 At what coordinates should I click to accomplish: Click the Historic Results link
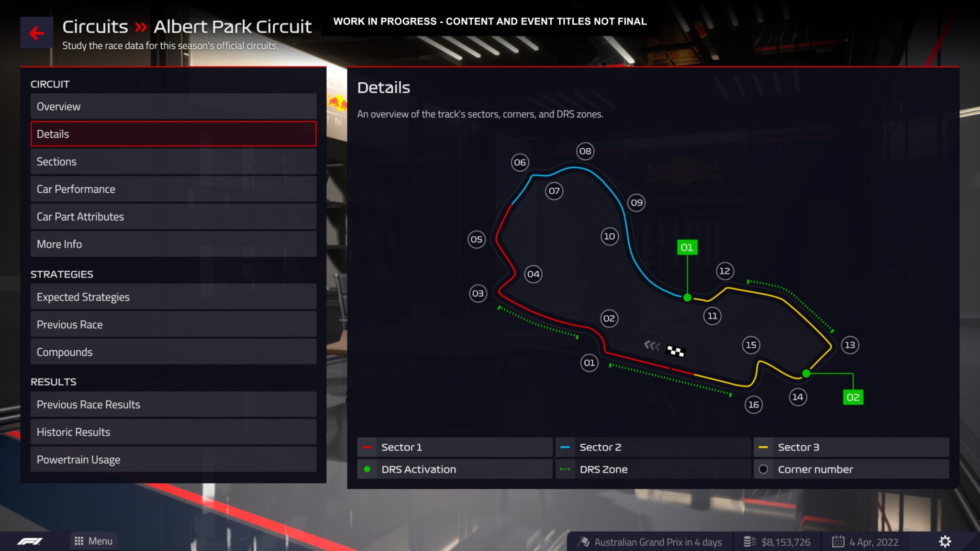tap(73, 431)
